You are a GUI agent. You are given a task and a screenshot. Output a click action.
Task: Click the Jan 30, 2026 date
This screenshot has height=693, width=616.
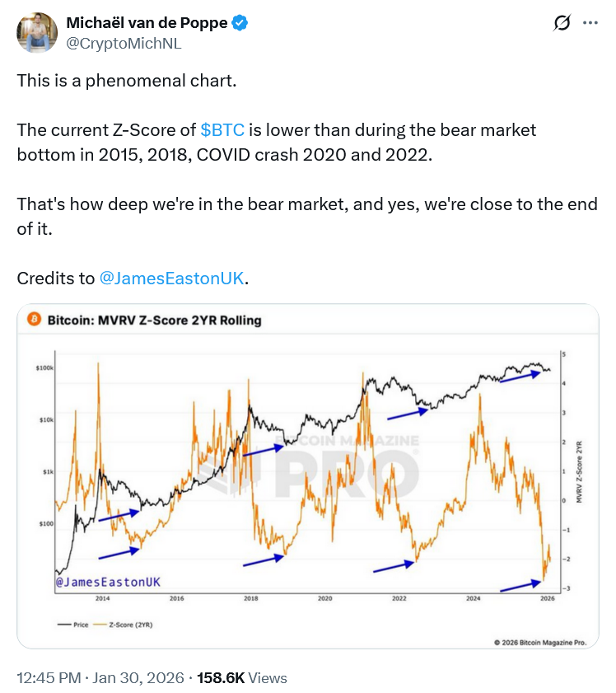coord(139,678)
